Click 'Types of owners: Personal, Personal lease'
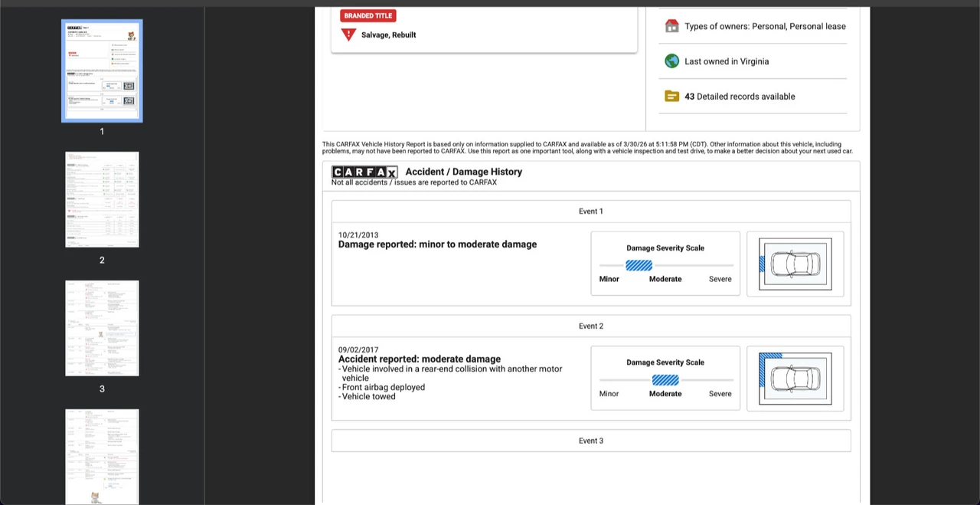The height and width of the screenshot is (505, 980). point(765,26)
